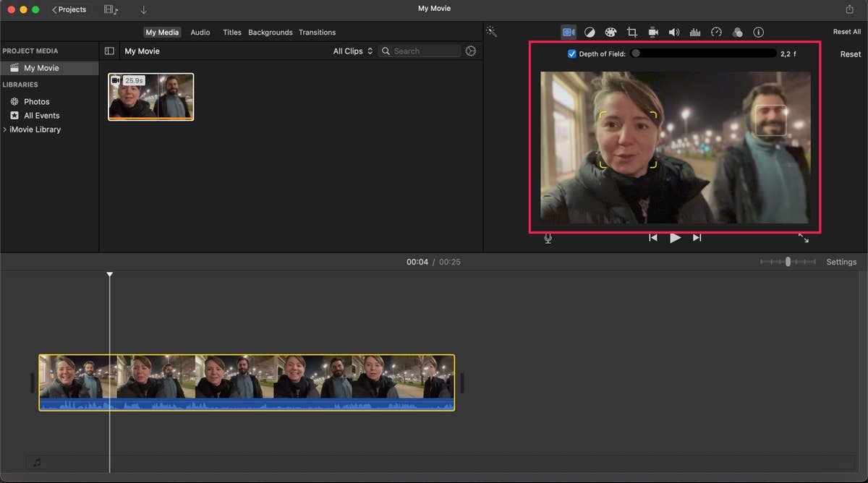Open the Cinematic camera settings icon

[569, 32]
